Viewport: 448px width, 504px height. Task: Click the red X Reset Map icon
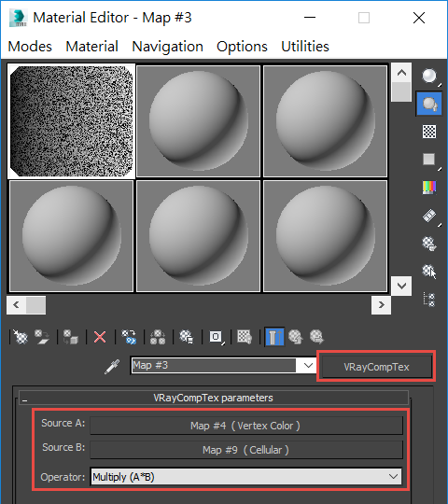tap(100, 337)
